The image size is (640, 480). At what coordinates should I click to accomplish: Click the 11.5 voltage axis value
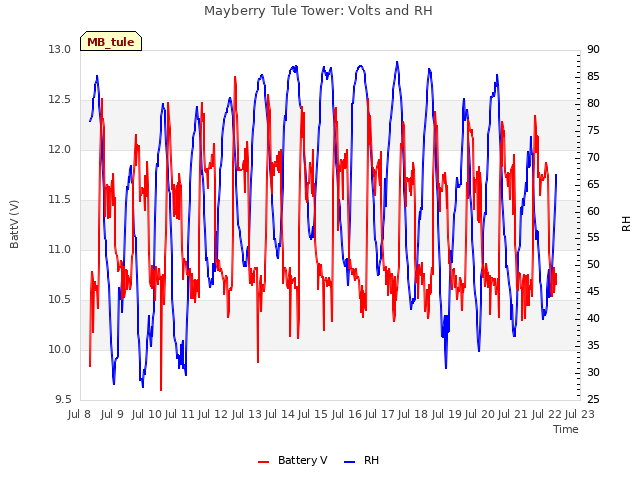click(60, 200)
